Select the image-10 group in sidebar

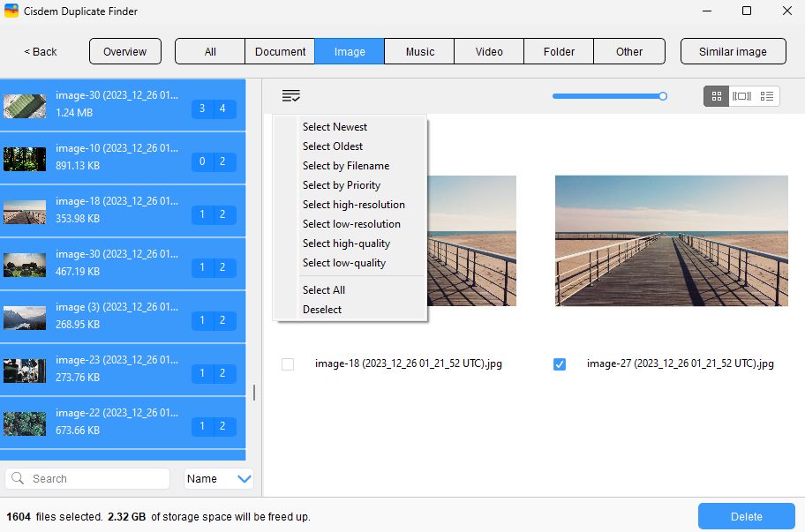[x=124, y=158]
